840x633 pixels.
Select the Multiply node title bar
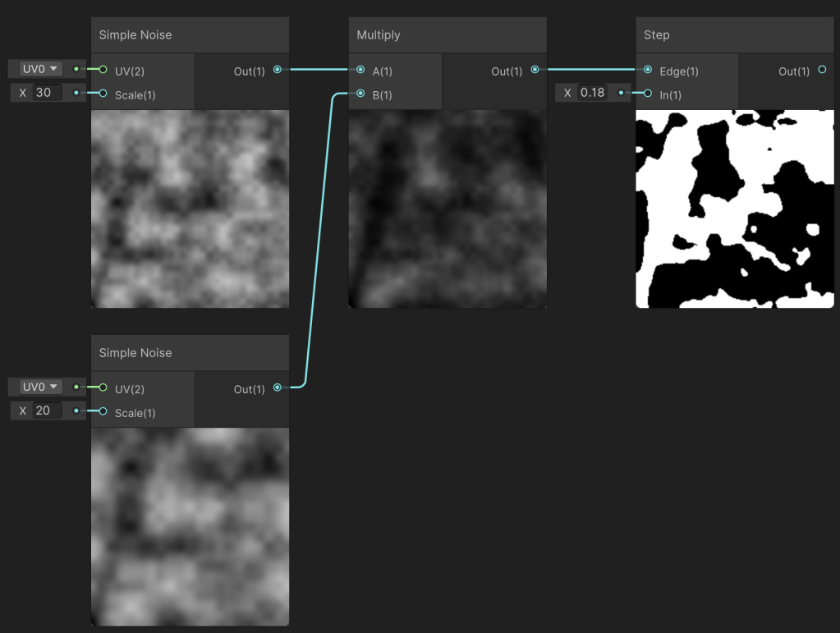click(448, 35)
